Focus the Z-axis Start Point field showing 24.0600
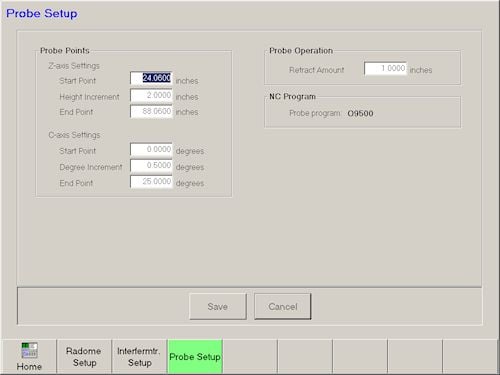The height and width of the screenshot is (375, 500). 151,78
